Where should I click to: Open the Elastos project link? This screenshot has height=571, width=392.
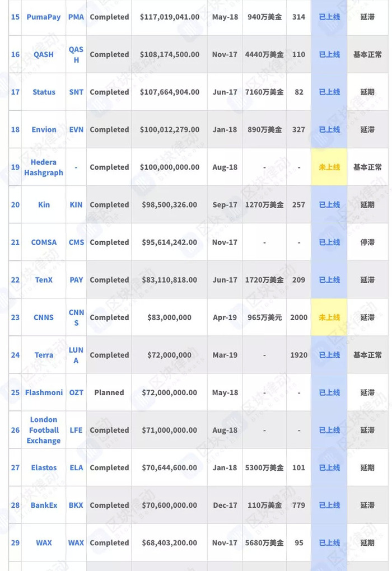click(x=44, y=467)
